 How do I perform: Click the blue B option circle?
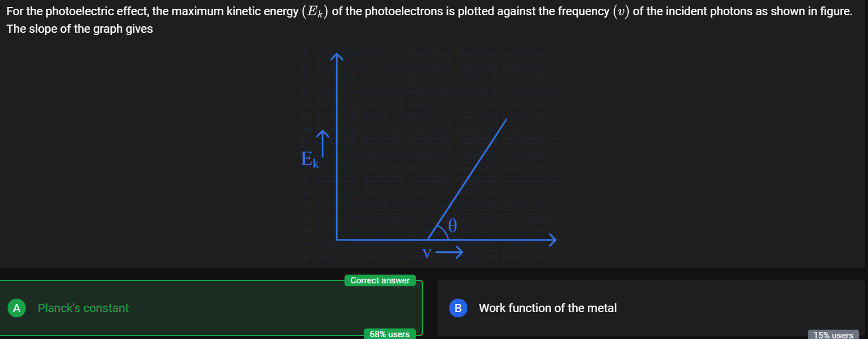point(458,308)
